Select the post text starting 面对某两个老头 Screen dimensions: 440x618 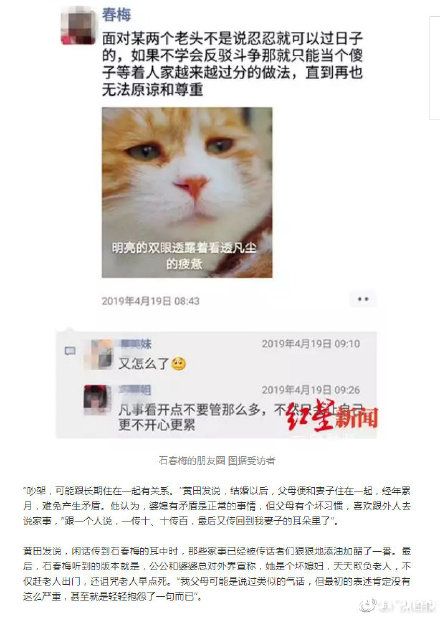(x=233, y=64)
